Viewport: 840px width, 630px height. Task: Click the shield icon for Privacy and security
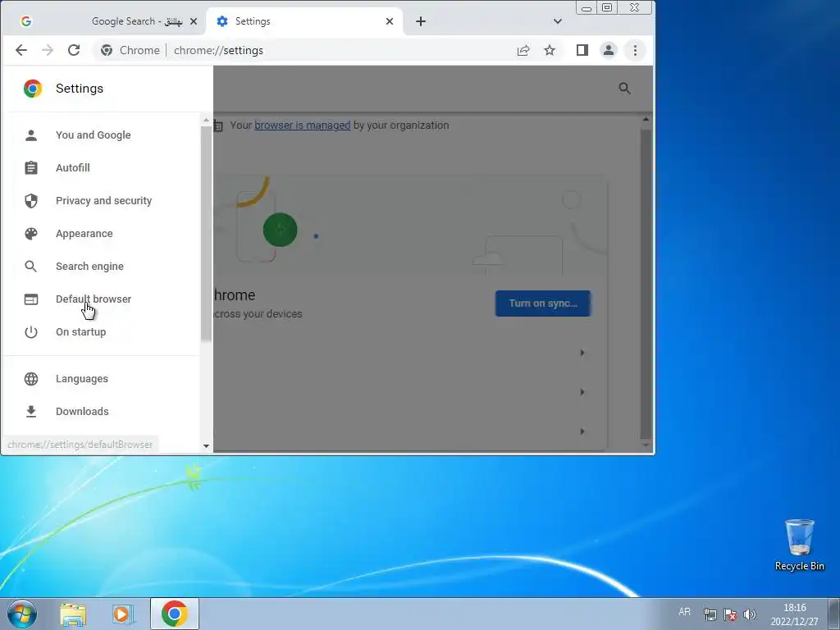pos(31,201)
